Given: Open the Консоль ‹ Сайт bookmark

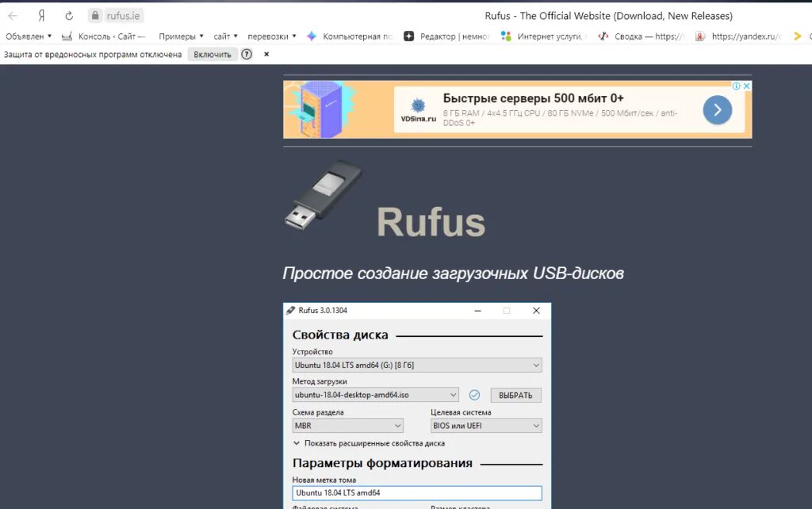Looking at the screenshot, I should (104, 36).
